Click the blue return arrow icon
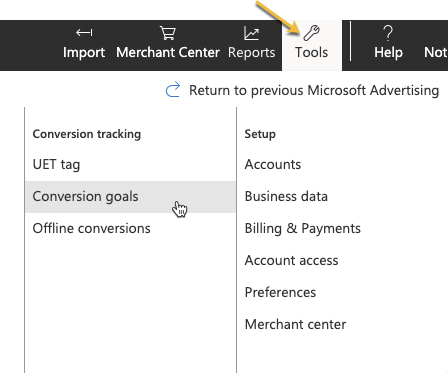This screenshot has width=448, height=373. click(x=173, y=90)
